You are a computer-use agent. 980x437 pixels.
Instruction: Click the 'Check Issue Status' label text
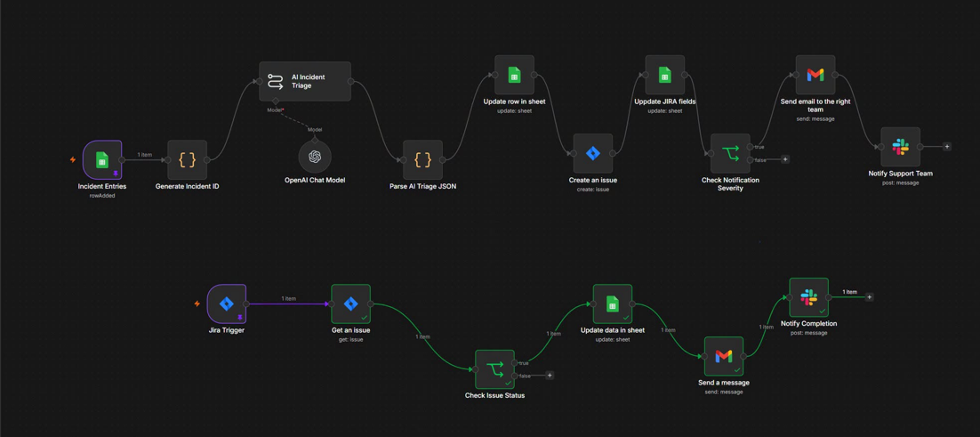[494, 395]
